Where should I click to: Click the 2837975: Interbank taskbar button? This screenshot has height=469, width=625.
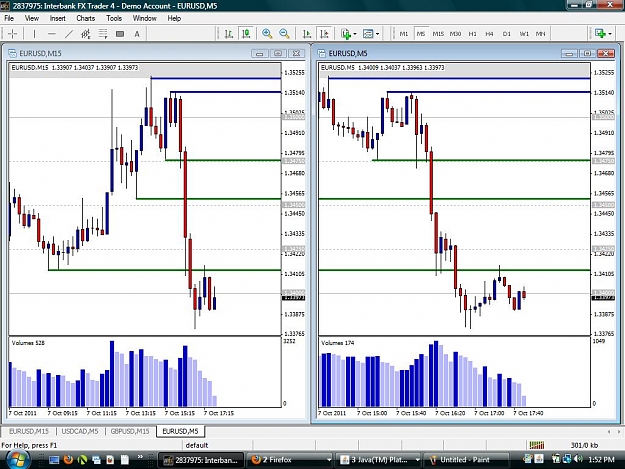201,460
